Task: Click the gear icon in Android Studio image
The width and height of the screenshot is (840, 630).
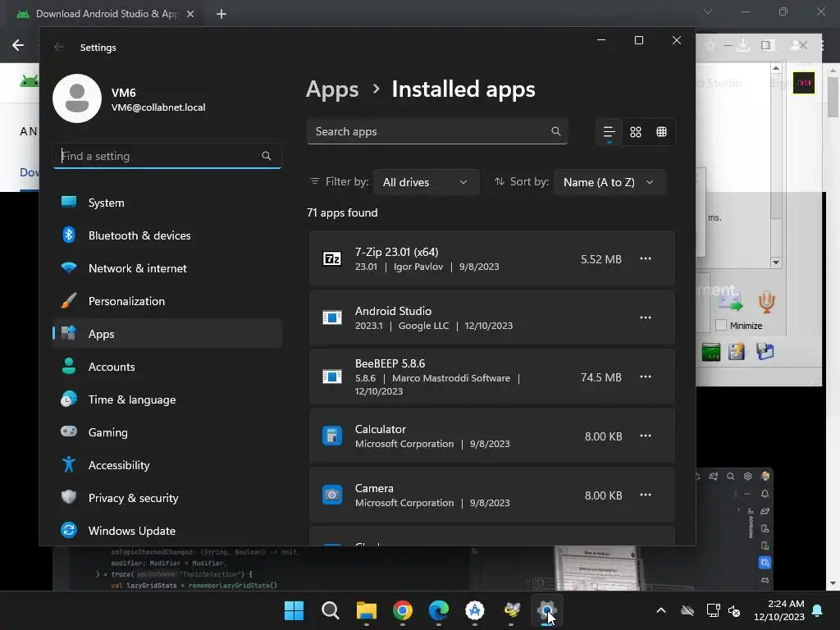Action: 748,476
